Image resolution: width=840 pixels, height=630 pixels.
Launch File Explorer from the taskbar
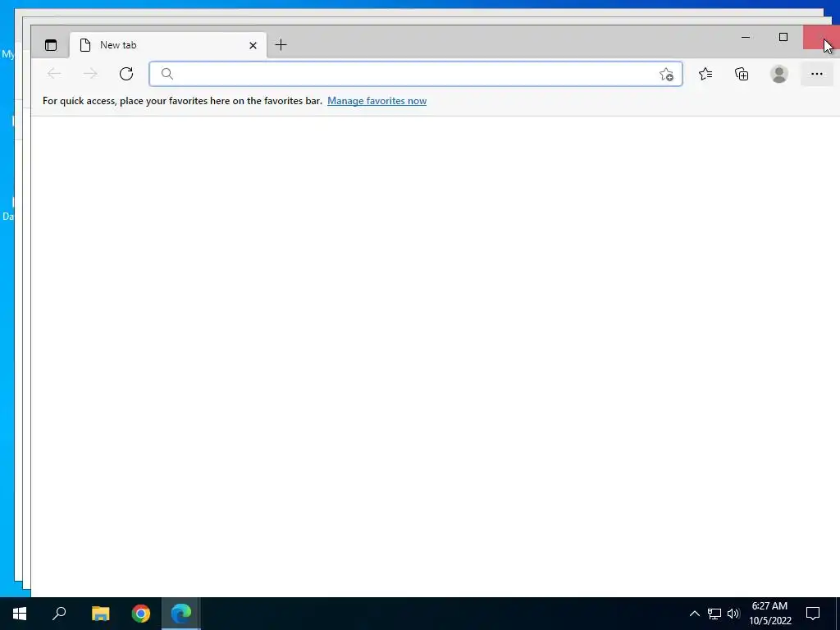(x=100, y=614)
